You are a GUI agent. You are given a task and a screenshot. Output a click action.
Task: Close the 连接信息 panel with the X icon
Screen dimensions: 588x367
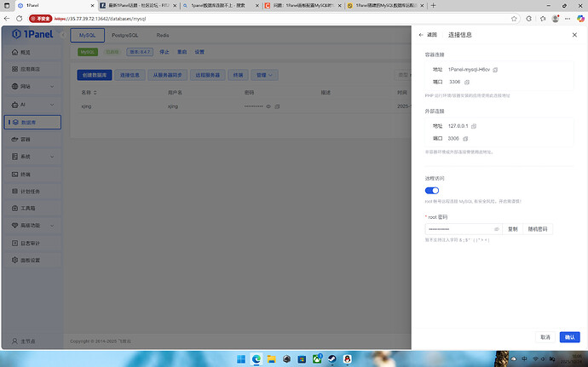[574, 35]
